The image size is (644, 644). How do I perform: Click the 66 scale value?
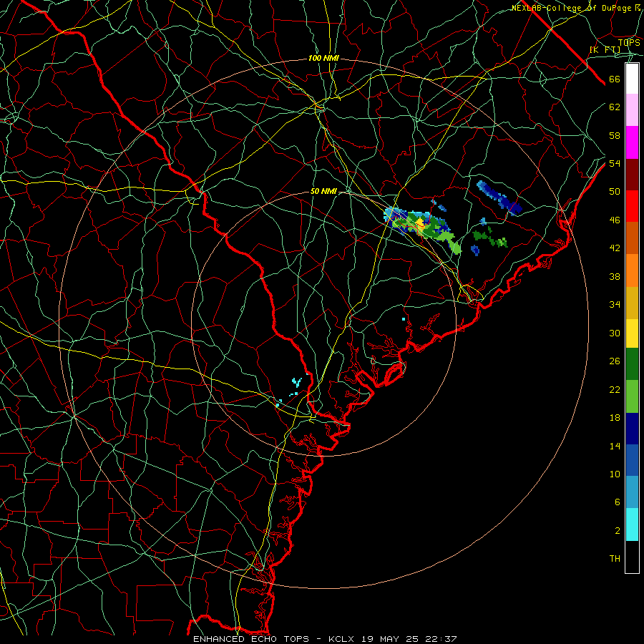[x=615, y=79]
